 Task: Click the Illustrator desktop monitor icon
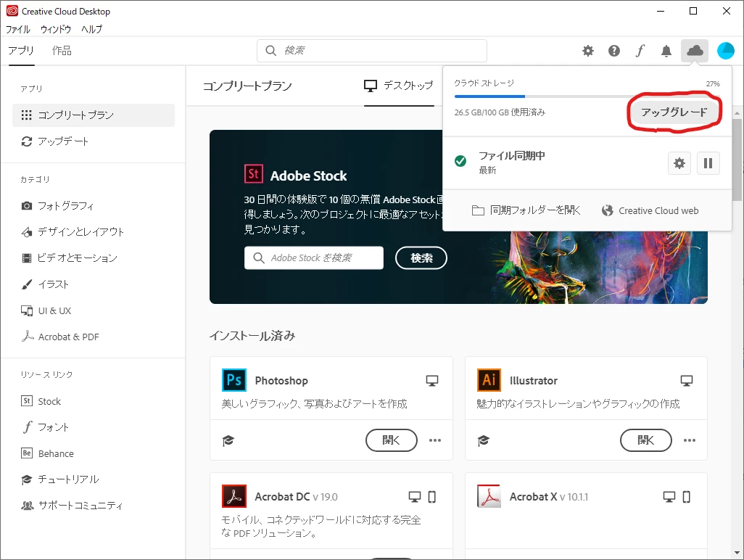[x=687, y=381]
